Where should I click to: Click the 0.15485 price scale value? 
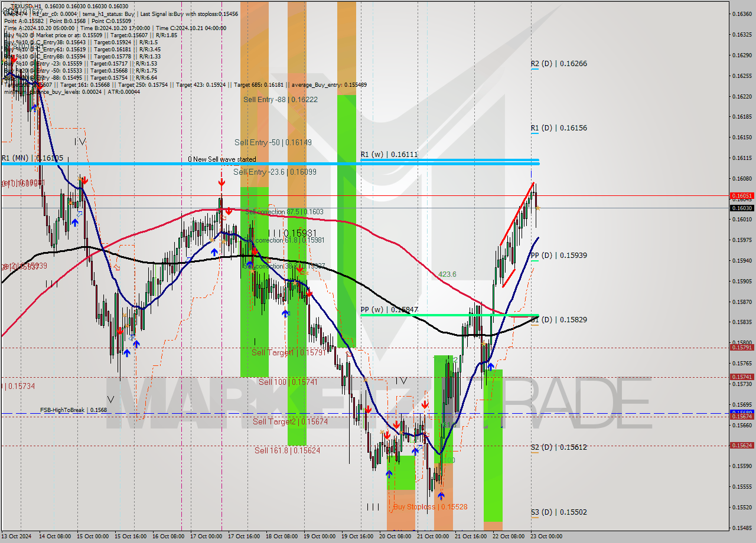point(742,528)
